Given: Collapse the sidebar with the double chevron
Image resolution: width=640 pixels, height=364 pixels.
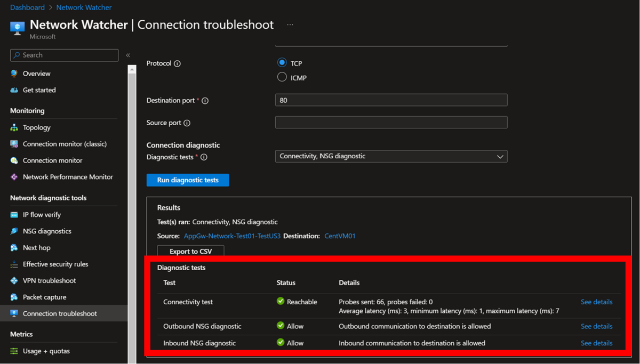Looking at the screenshot, I should click(128, 55).
